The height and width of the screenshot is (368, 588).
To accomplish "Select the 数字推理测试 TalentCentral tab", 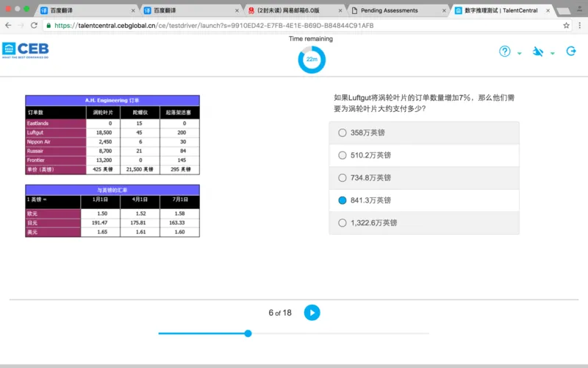I will (501, 10).
